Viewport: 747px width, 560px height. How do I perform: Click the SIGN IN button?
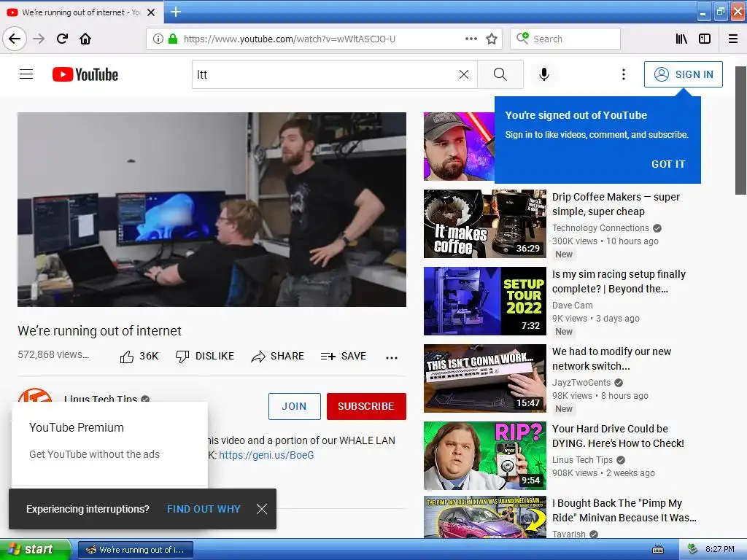683,74
